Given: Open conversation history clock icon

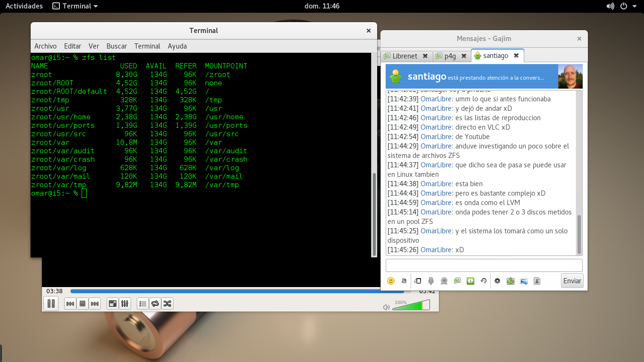Looking at the screenshot, I should pyautogui.click(x=484, y=281).
